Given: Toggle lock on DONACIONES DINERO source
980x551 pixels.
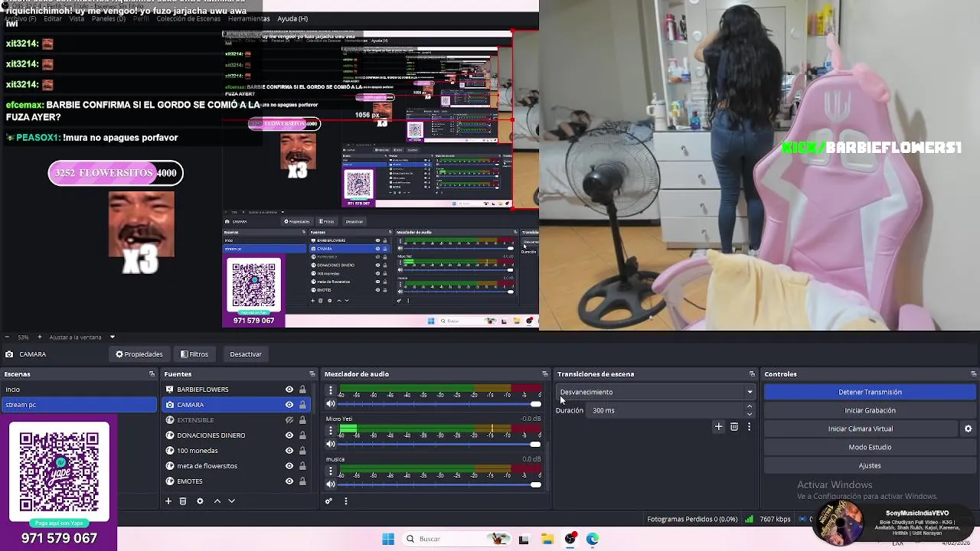Looking at the screenshot, I should (x=302, y=435).
